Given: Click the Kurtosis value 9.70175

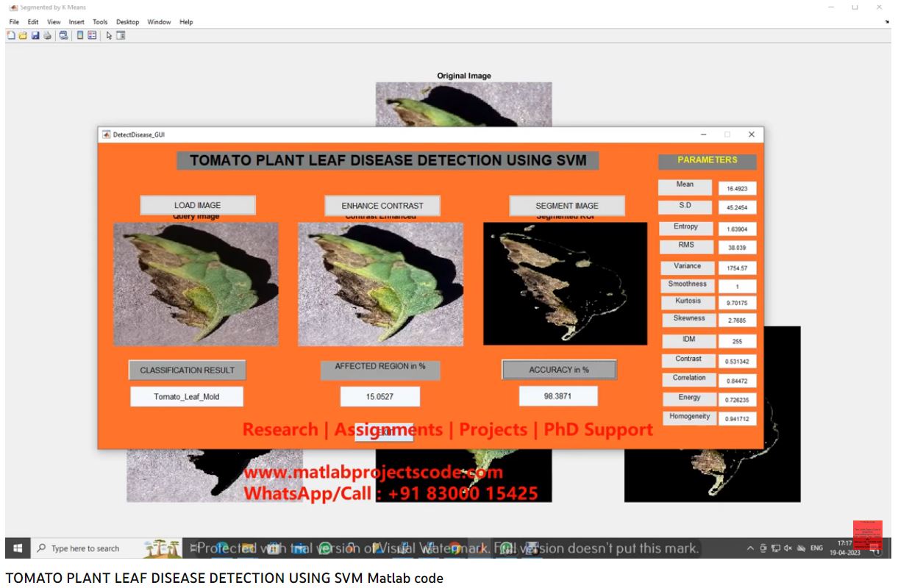Looking at the screenshot, I should point(737,303).
